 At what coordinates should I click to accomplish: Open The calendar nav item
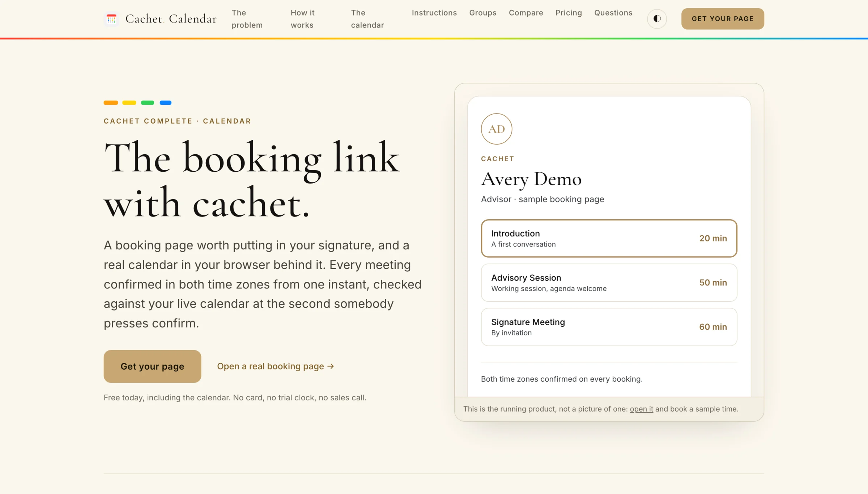[x=367, y=19]
